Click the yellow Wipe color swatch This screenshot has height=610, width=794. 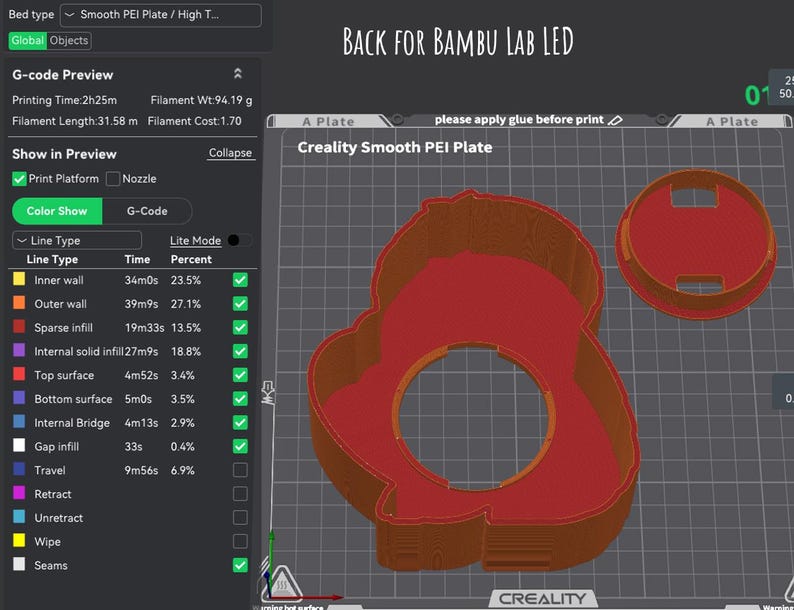[x=19, y=541]
